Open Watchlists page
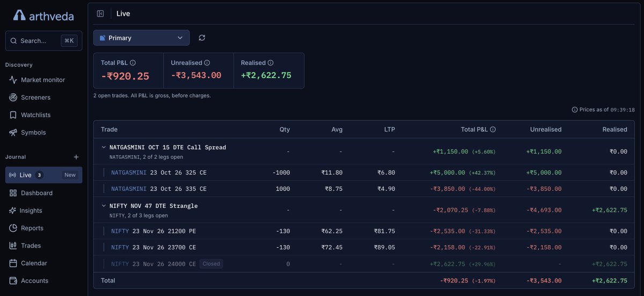The height and width of the screenshot is (296, 644). [x=43, y=115]
